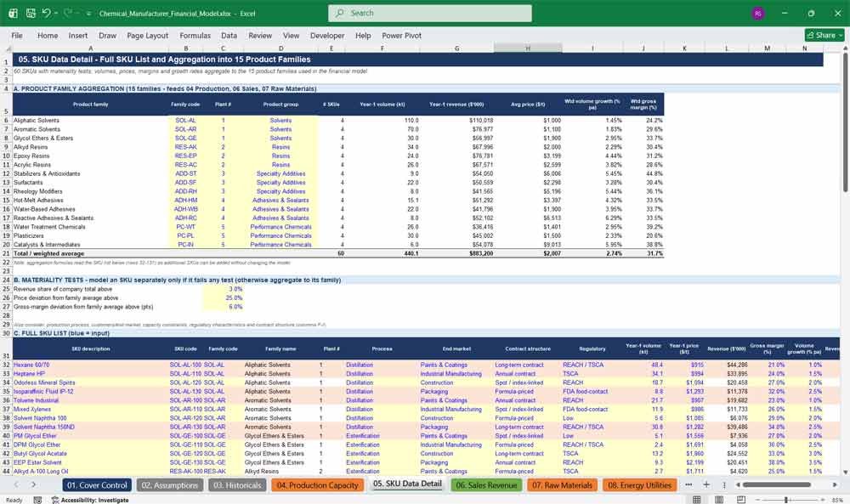Viewport: 850px width, 504px height.
Task: Click the vertical scrollbar thumb
Action: (845, 125)
